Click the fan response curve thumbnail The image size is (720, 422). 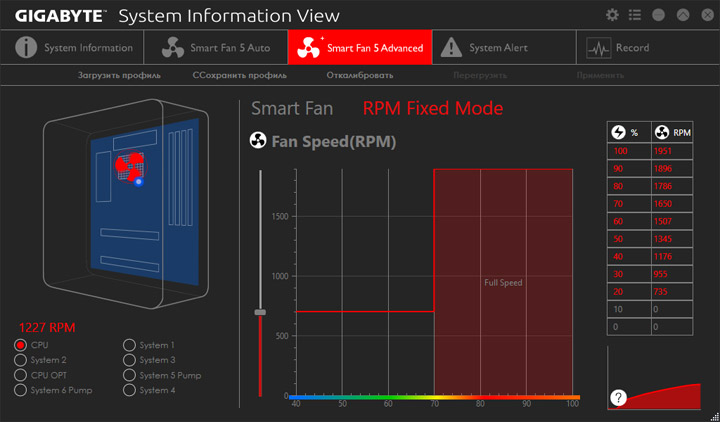pos(654,378)
